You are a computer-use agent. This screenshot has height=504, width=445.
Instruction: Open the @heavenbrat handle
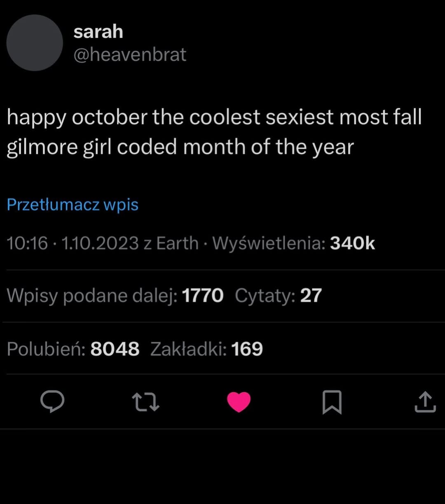tap(130, 55)
